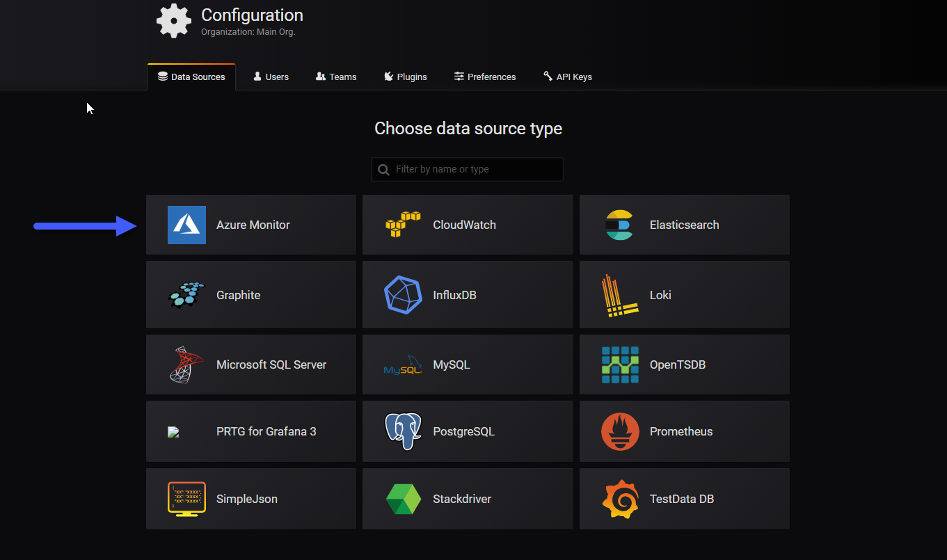Click the Loki logo icon

(x=620, y=296)
